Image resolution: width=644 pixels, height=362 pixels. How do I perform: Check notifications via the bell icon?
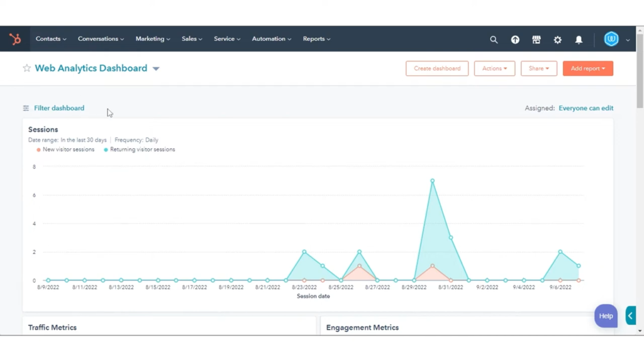(579, 39)
